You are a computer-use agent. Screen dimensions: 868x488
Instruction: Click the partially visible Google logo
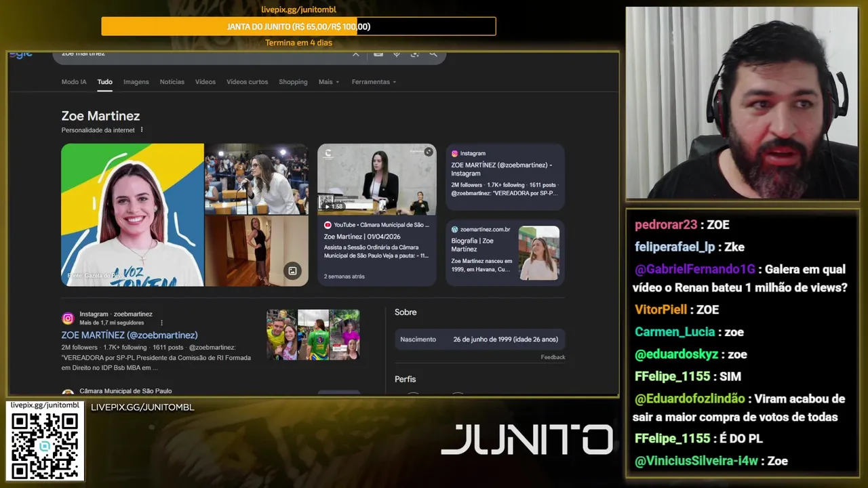[21, 54]
